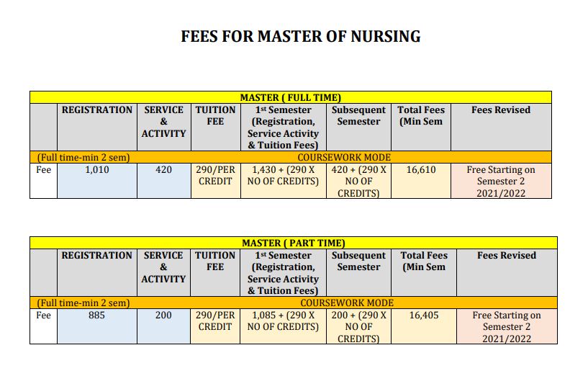
Task: Click "Fees Revised" header in the part-time table
Action: click(506, 256)
